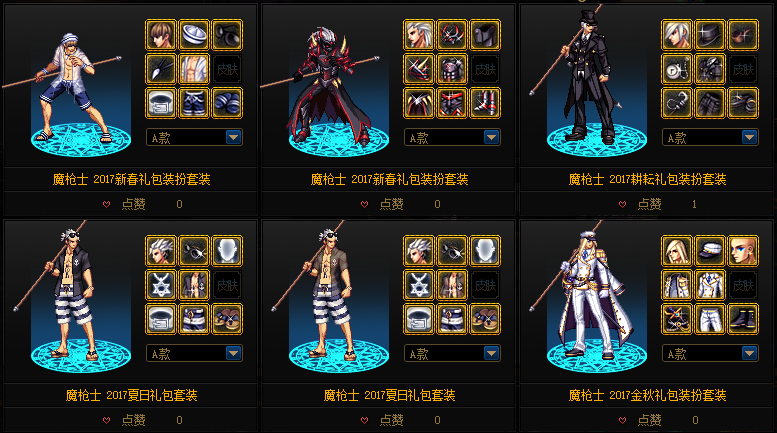This screenshot has height=433, width=777.
Task: Click the red armored character preview
Action: pos(332,87)
